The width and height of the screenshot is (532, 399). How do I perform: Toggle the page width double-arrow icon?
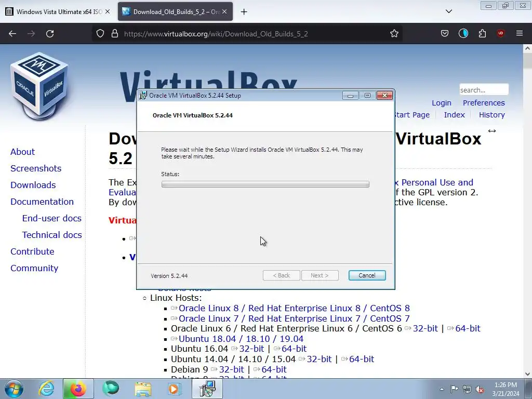coord(492,131)
